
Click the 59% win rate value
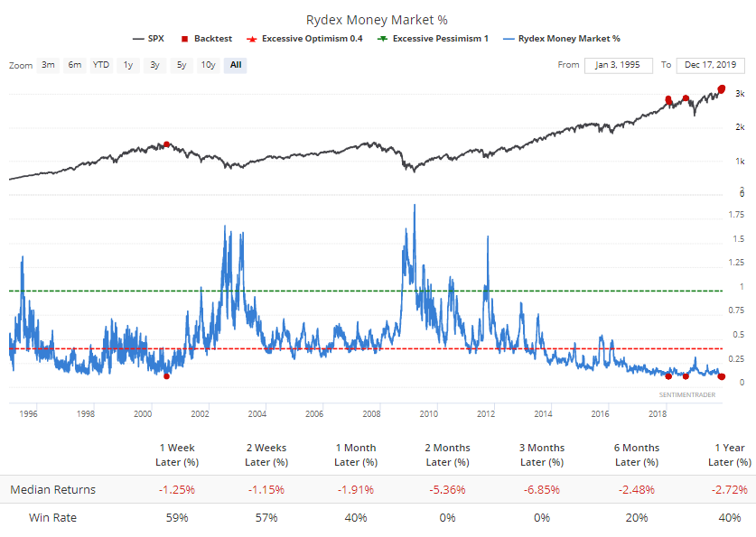pyautogui.click(x=177, y=518)
